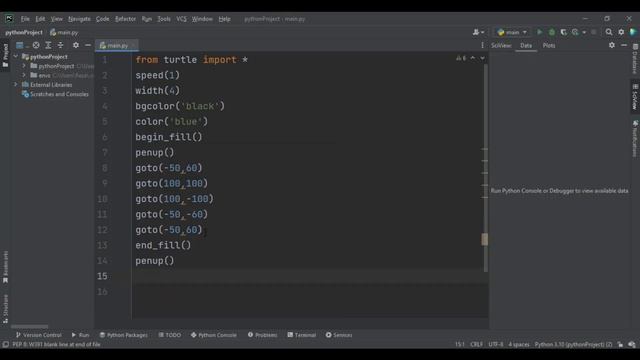Image resolution: width=640 pixels, height=360 pixels.
Task: Select opened file locate icon in Project panel
Action: point(36,45)
